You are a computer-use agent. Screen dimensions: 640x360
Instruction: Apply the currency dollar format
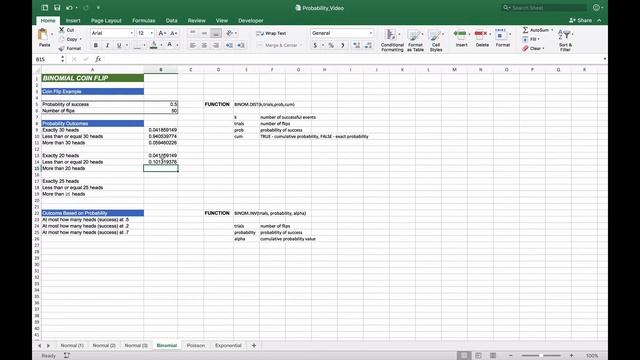point(315,45)
